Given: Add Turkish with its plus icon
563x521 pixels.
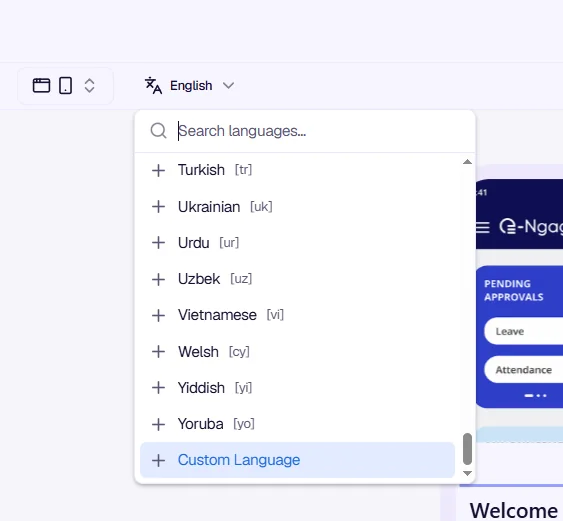Looking at the screenshot, I should point(158,170).
